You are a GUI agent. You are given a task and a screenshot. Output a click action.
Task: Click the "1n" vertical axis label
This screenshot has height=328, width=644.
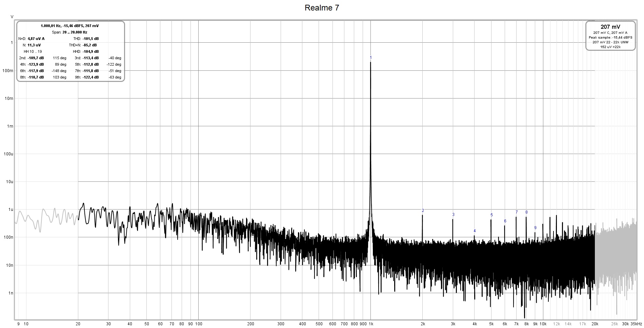[11, 293]
